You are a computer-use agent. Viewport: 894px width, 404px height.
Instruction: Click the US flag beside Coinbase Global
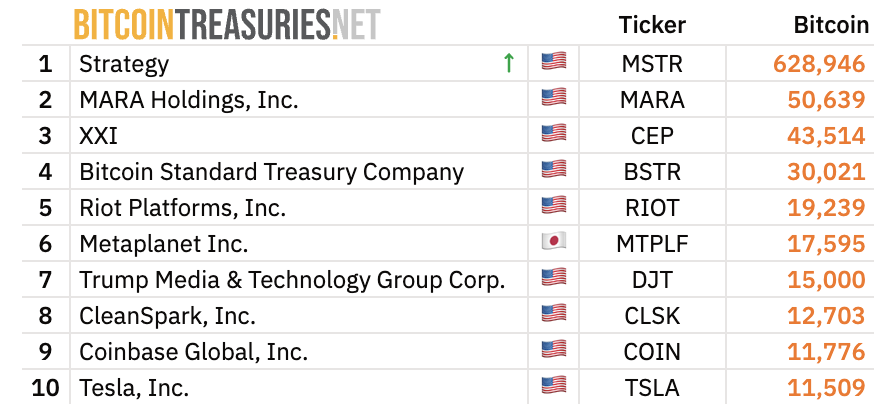pyautogui.click(x=553, y=351)
